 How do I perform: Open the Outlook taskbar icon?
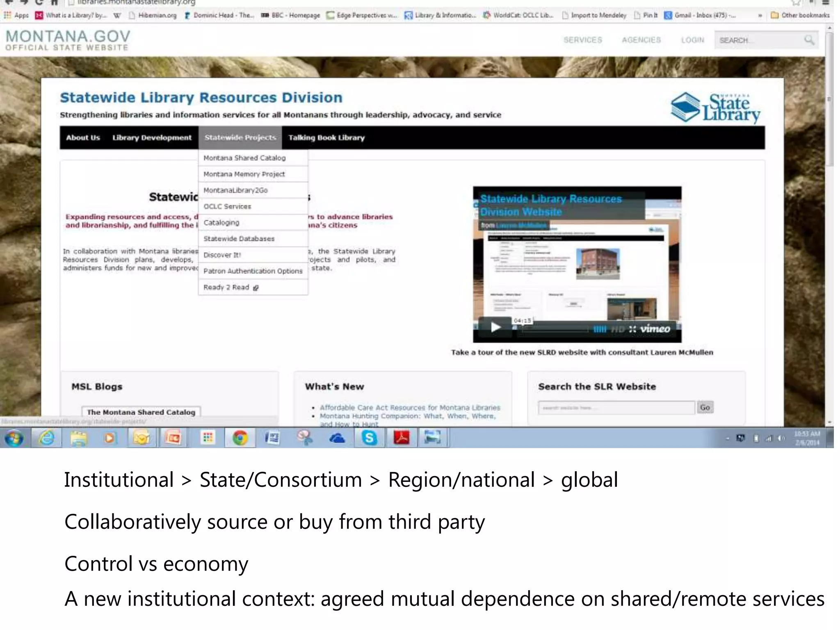142,438
